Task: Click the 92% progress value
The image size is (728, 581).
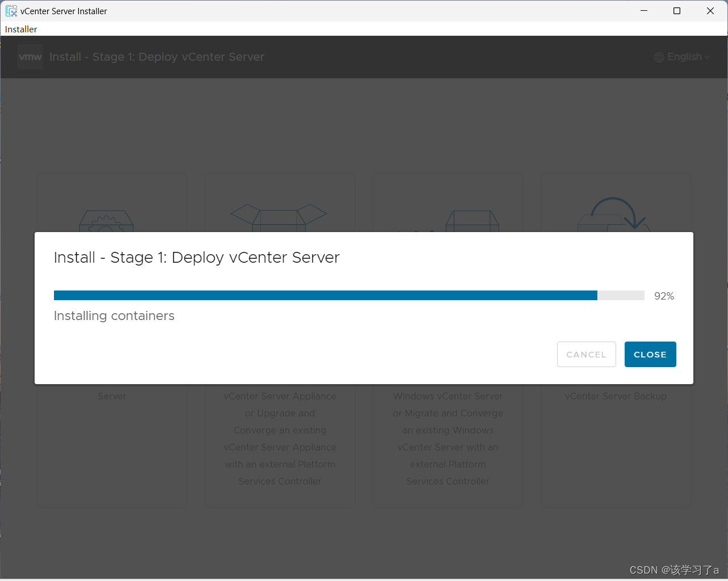Action: click(x=664, y=296)
